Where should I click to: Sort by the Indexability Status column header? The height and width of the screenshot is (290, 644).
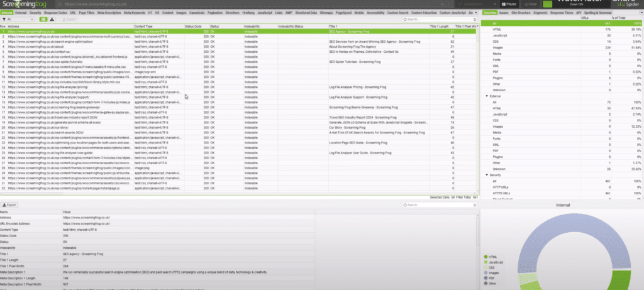303,26
